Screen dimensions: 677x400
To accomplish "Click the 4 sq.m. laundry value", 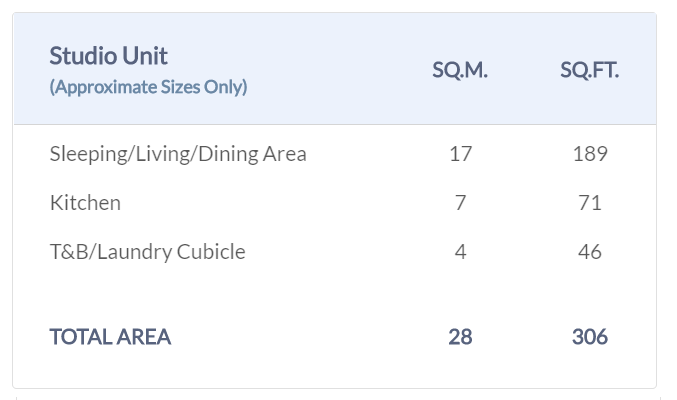I will 460,252.
